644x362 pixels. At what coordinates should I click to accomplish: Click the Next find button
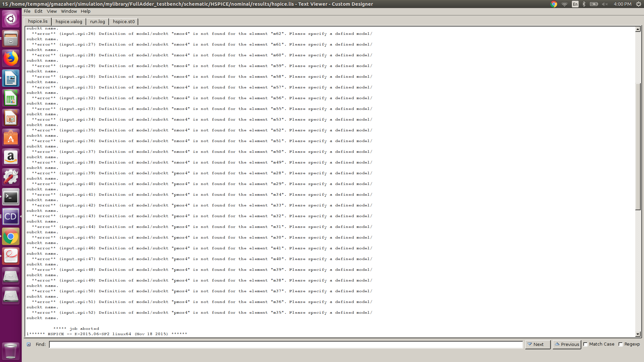click(x=537, y=344)
